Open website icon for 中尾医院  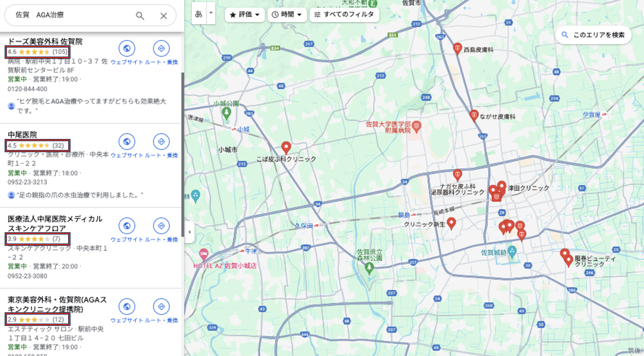[127, 142]
